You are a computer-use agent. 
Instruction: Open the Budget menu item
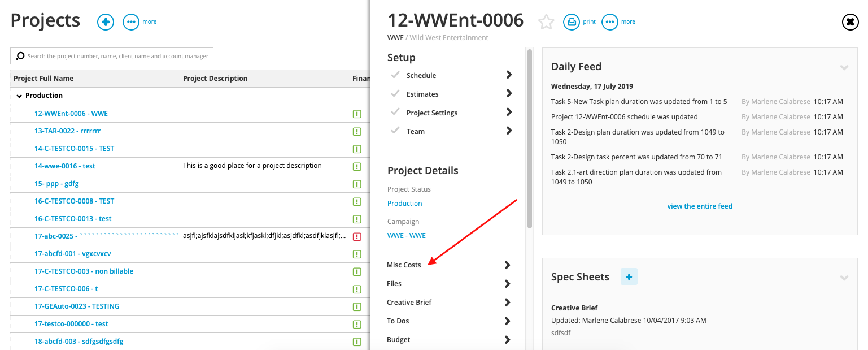point(399,340)
